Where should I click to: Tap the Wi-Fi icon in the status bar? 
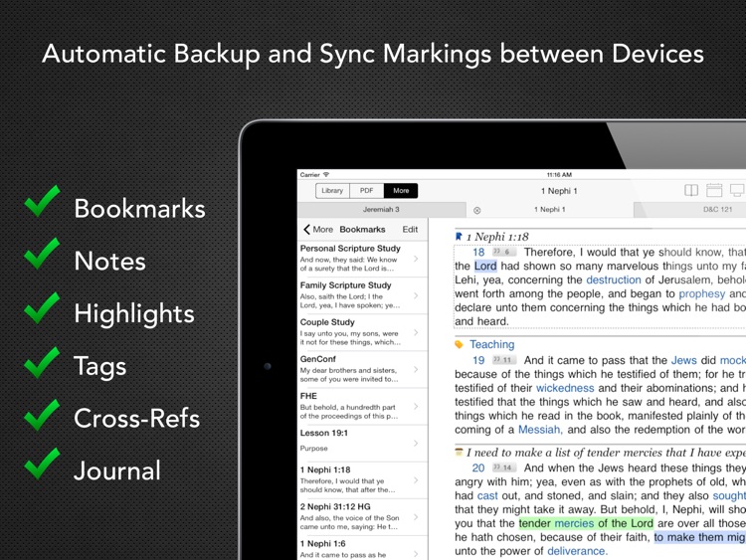click(326, 175)
